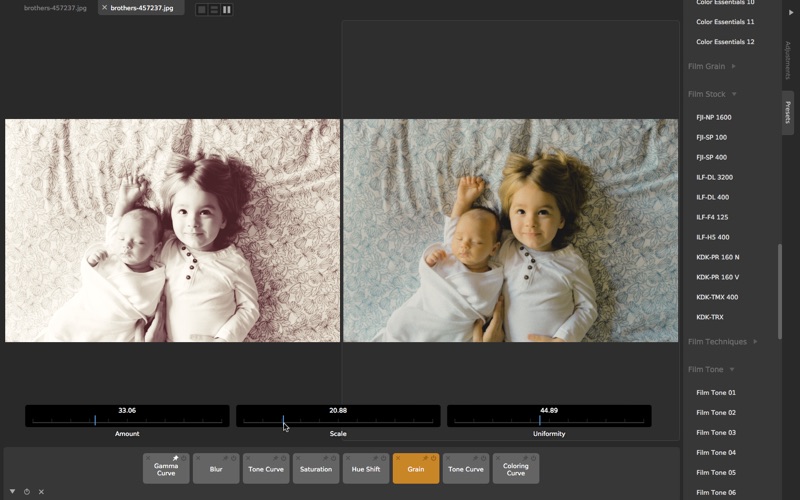This screenshot has width=800, height=500.
Task: Toggle the Hue Shift adjustment power icon
Action: tap(384, 458)
